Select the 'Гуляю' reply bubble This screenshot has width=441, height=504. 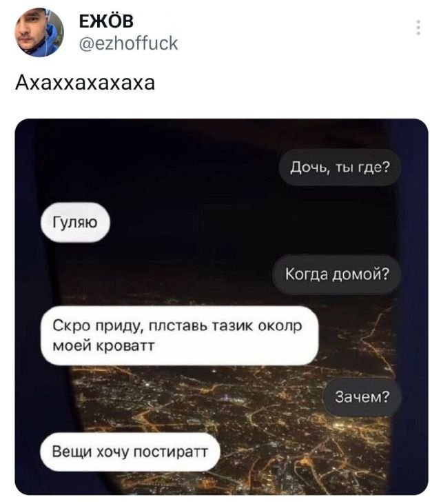75,223
